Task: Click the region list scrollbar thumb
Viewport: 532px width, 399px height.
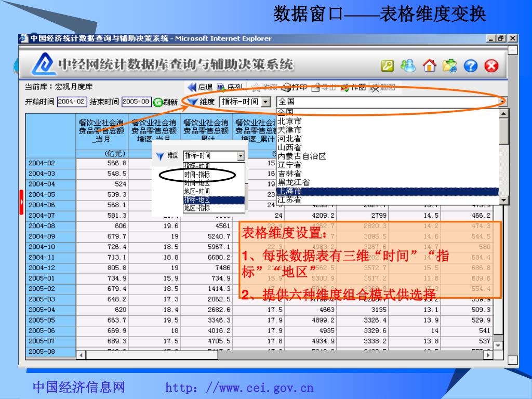Action: (503, 131)
